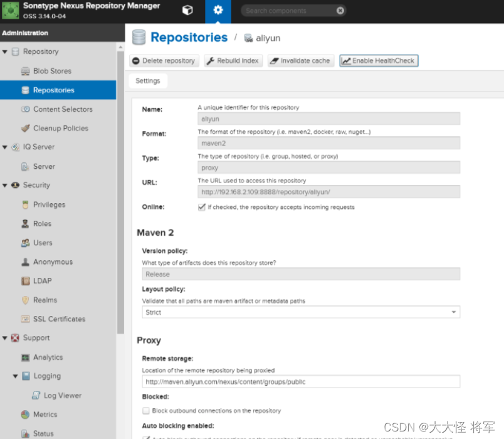
Task: Click the Server icon under IQ Server
Action: click(26, 166)
